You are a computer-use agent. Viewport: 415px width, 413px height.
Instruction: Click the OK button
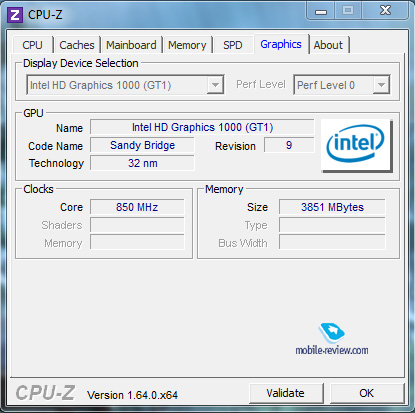coord(367,393)
